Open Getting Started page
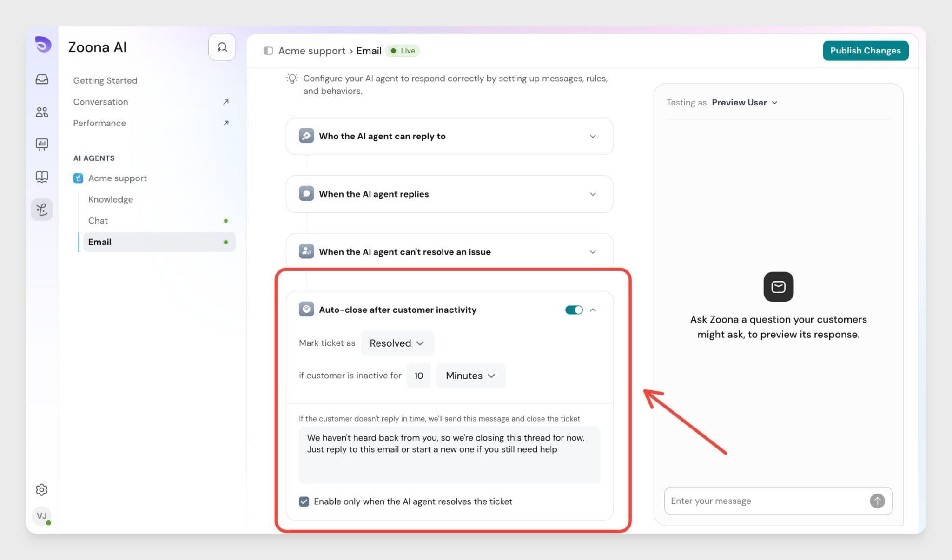 tap(105, 80)
